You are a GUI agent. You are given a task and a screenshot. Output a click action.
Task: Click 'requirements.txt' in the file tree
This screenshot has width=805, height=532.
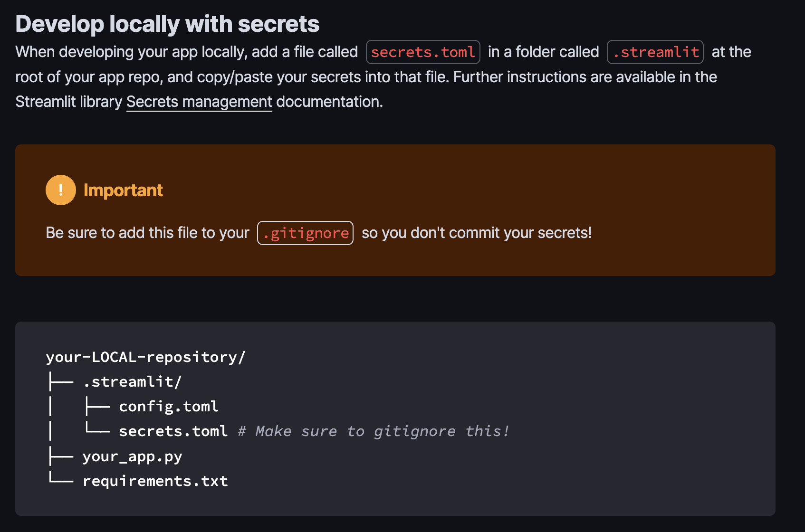155,481
